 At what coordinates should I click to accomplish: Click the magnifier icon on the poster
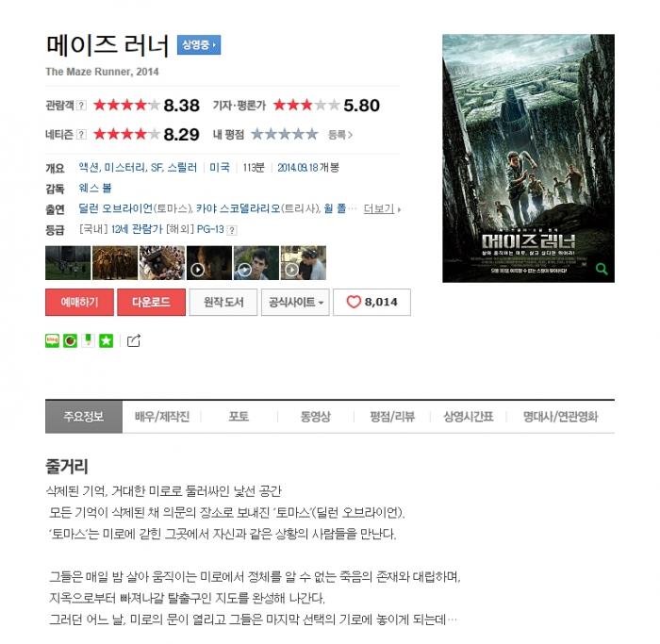pos(602,269)
